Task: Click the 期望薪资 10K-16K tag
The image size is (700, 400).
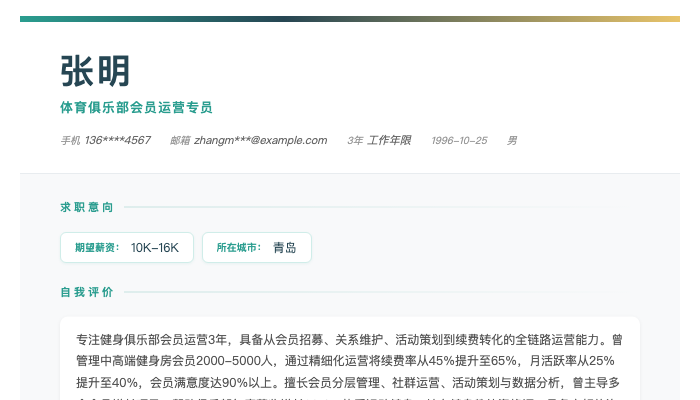Action: pos(127,247)
